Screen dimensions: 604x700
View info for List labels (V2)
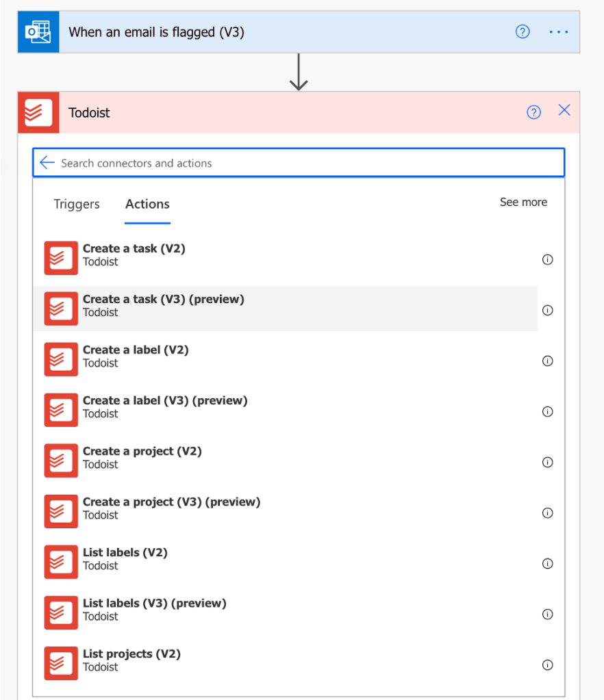[547, 564]
